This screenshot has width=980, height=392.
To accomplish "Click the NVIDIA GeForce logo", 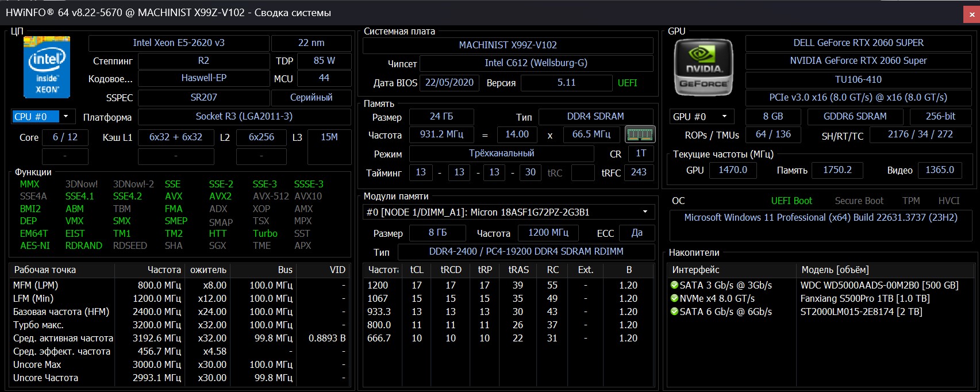I will [x=703, y=68].
